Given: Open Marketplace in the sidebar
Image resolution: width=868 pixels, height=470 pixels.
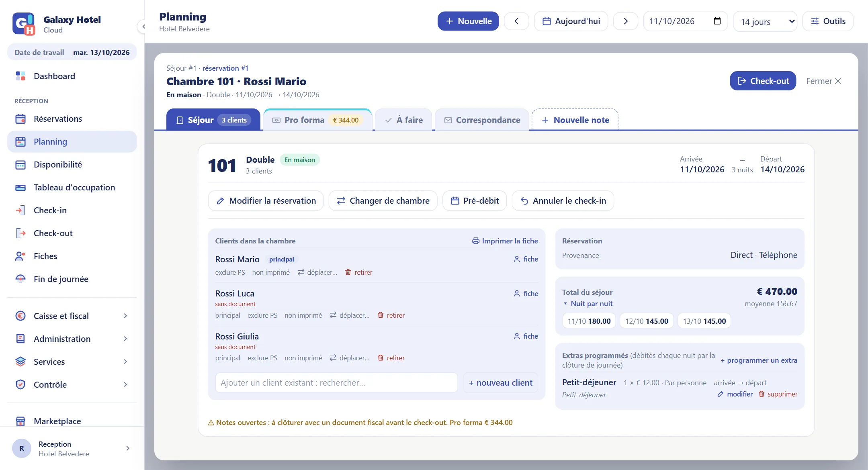Looking at the screenshot, I should tap(72, 421).
